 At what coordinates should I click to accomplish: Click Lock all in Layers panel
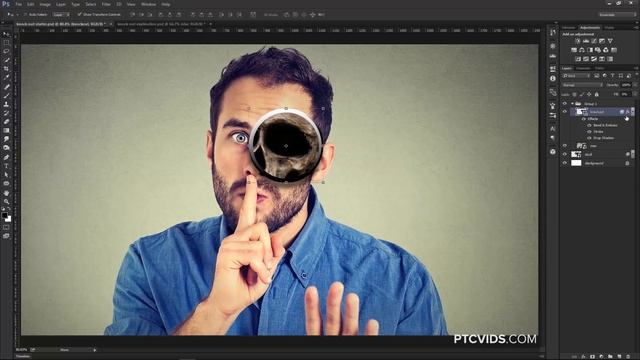coord(596,94)
